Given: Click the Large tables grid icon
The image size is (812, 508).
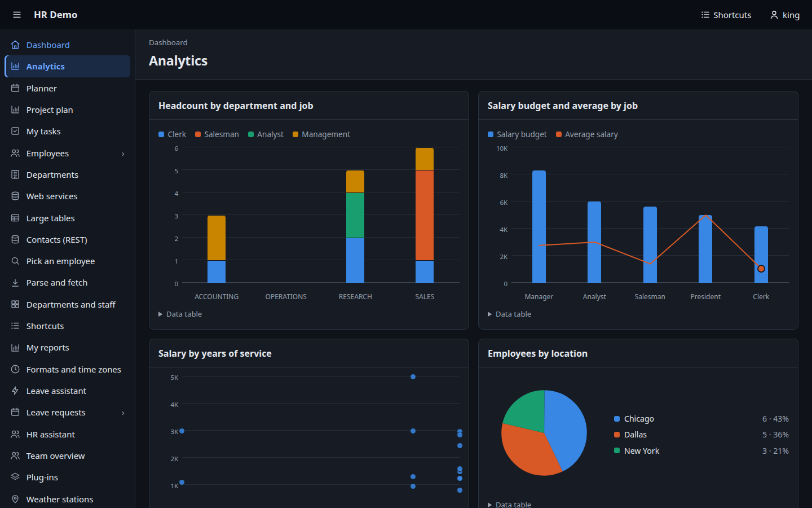Looking at the screenshot, I should click(x=15, y=218).
